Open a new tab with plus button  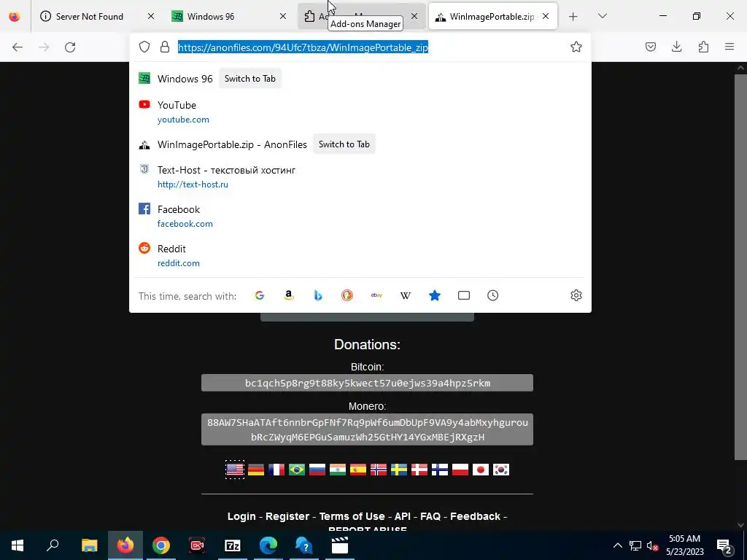(573, 16)
